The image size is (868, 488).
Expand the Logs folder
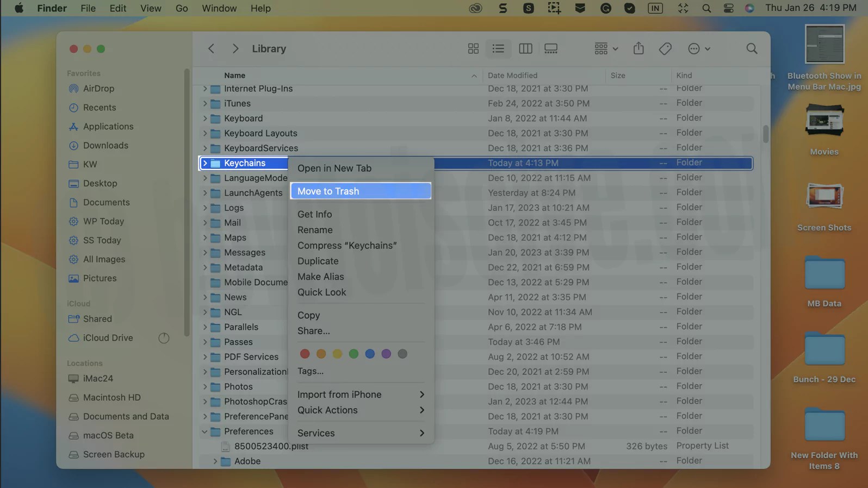[205, 208]
